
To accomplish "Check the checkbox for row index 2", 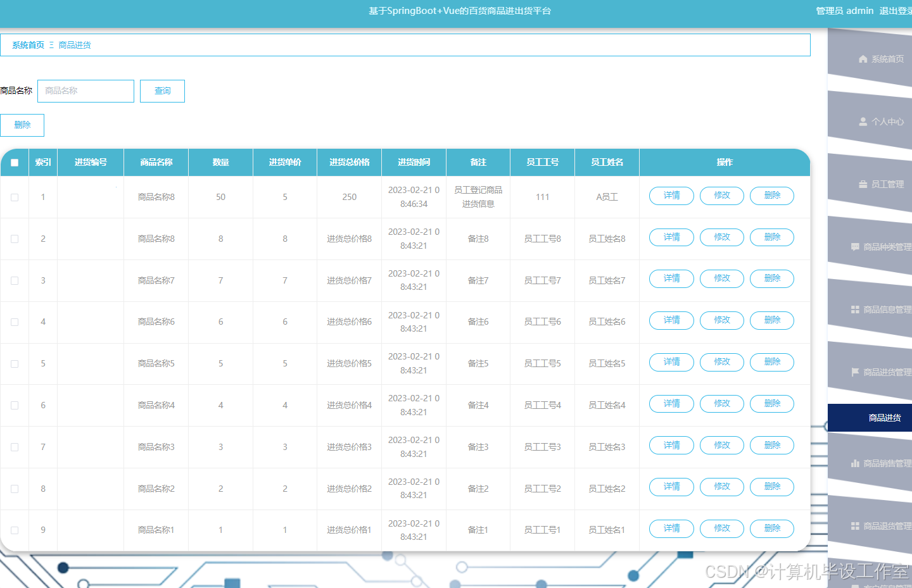I will pyautogui.click(x=15, y=239).
